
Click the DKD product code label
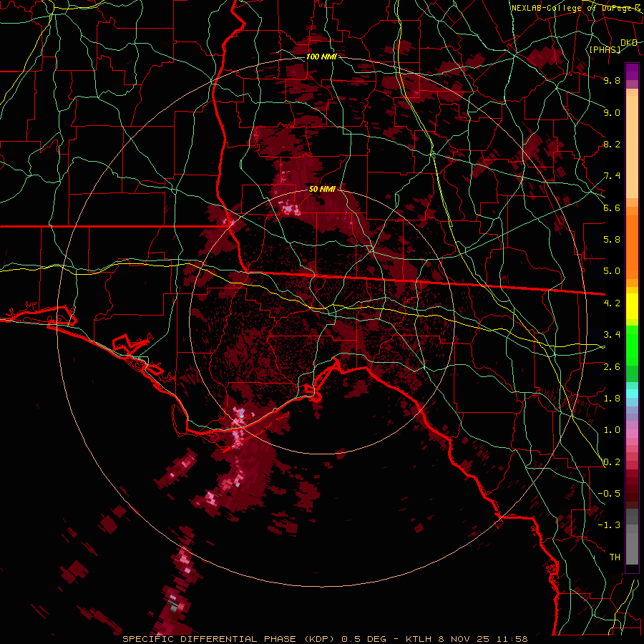629,43
